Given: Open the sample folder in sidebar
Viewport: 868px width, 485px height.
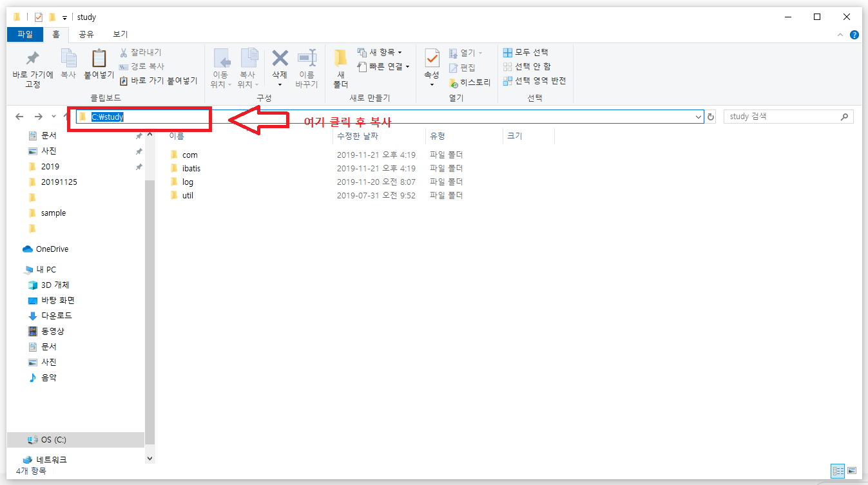Looking at the screenshot, I should coord(53,213).
